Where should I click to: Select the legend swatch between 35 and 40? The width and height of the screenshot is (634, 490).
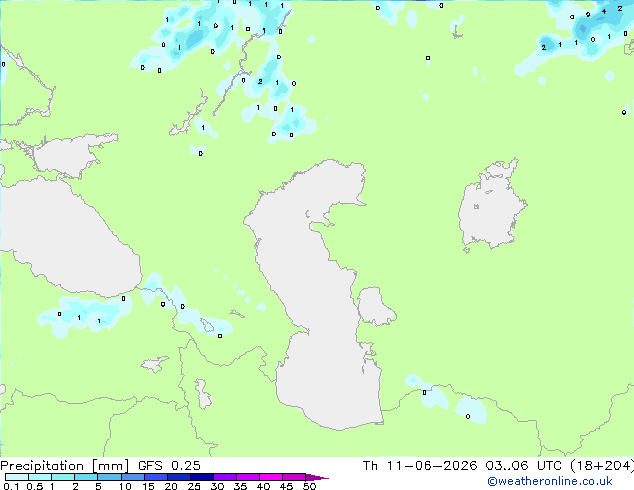coord(248,477)
